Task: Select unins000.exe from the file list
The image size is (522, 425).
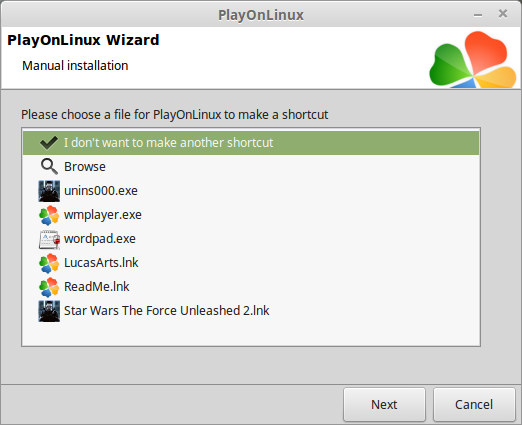Action: [x=251, y=191]
